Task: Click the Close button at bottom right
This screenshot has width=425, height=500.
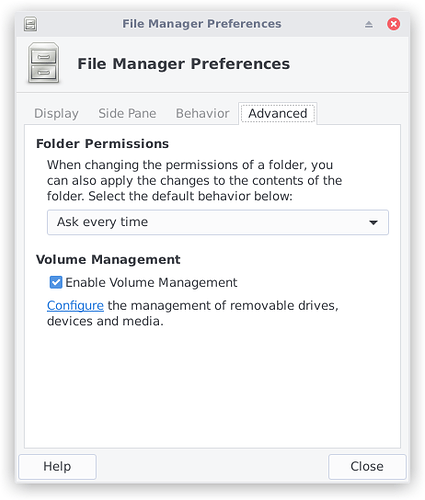Action: pyautogui.click(x=367, y=466)
